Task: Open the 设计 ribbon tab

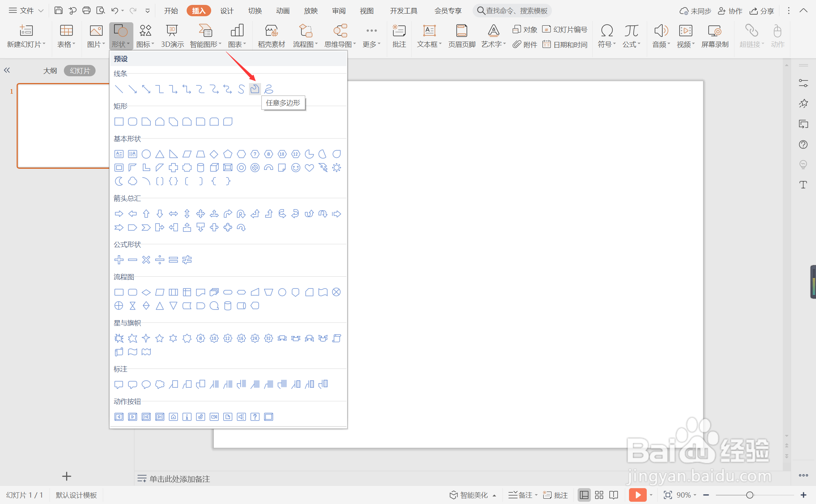Action: (227, 11)
